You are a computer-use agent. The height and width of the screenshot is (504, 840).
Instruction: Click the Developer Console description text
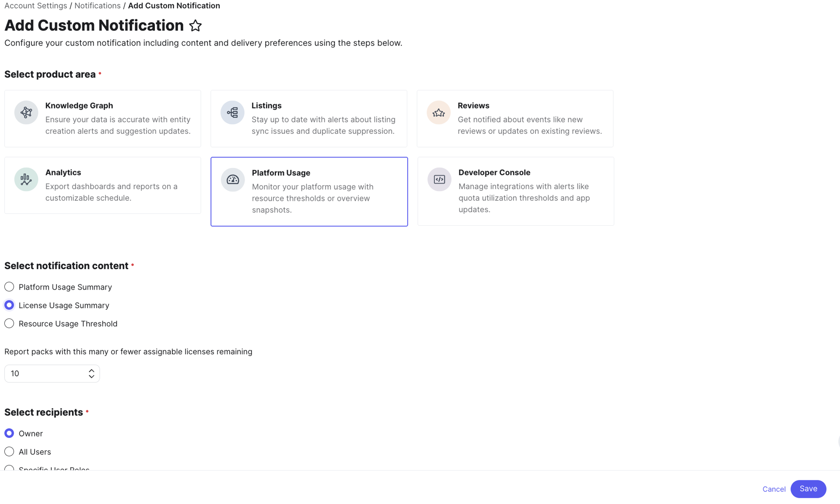click(x=524, y=198)
